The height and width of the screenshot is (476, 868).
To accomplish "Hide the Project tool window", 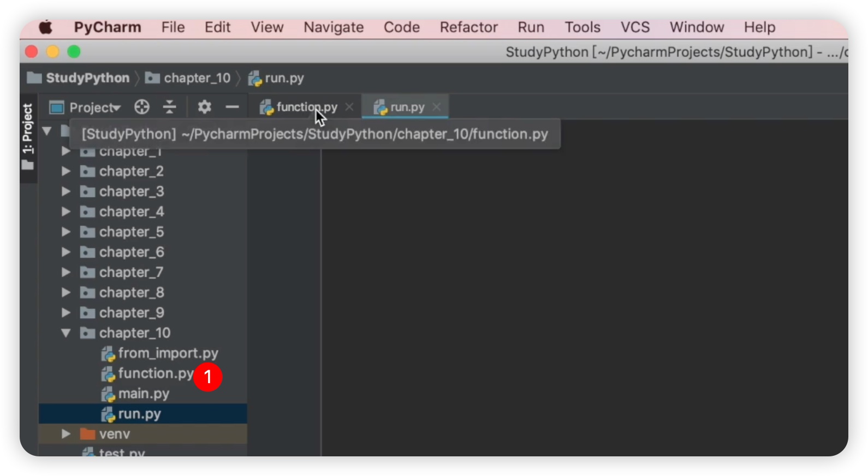I will (233, 107).
